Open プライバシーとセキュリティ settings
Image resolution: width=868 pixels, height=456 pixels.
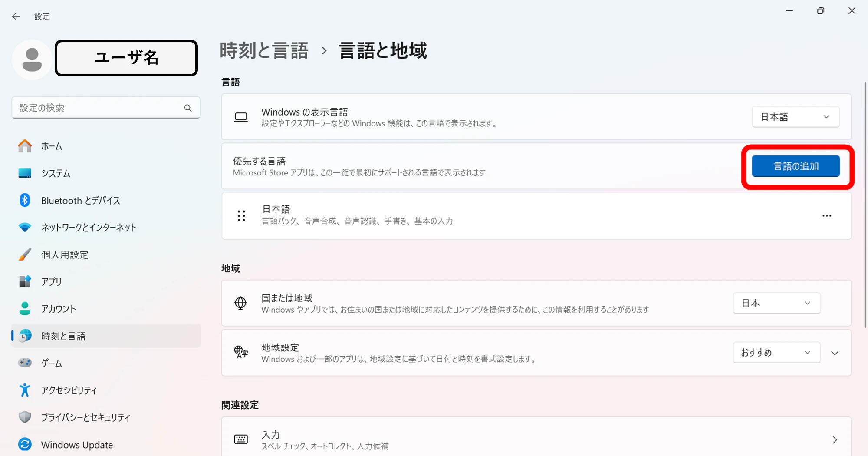[106, 417]
